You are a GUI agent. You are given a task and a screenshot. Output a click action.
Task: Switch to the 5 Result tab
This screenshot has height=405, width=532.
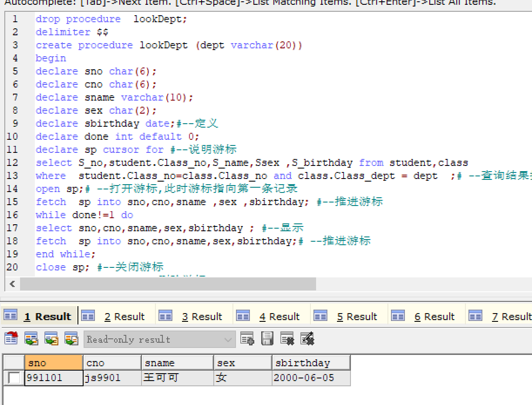pos(350,316)
